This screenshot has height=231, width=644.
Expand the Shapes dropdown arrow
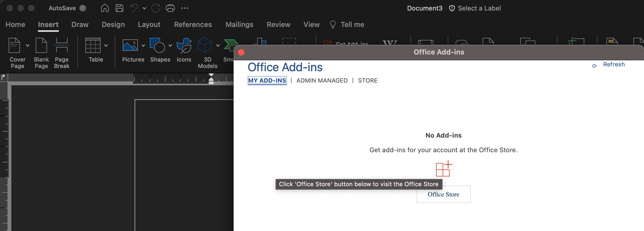click(170, 46)
